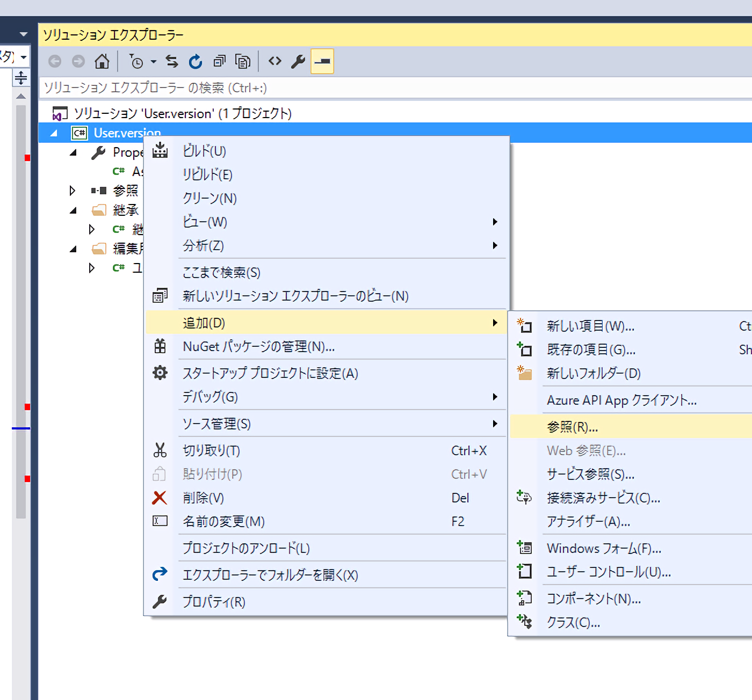Click ビルド(U) to build the project

[x=204, y=151]
